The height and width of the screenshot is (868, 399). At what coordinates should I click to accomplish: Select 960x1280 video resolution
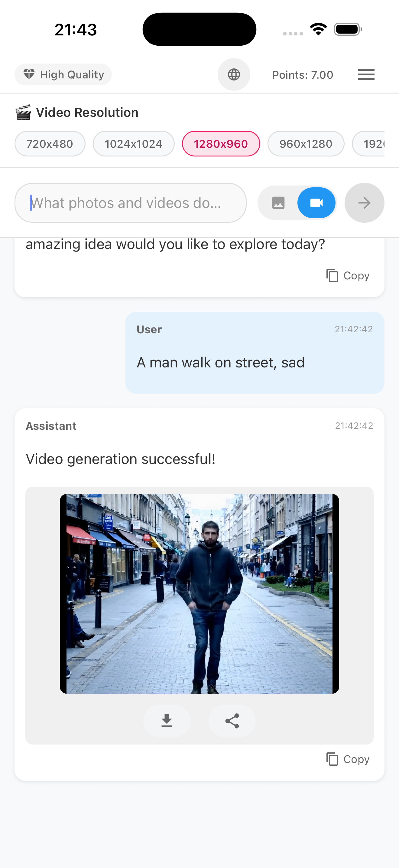coord(306,144)
